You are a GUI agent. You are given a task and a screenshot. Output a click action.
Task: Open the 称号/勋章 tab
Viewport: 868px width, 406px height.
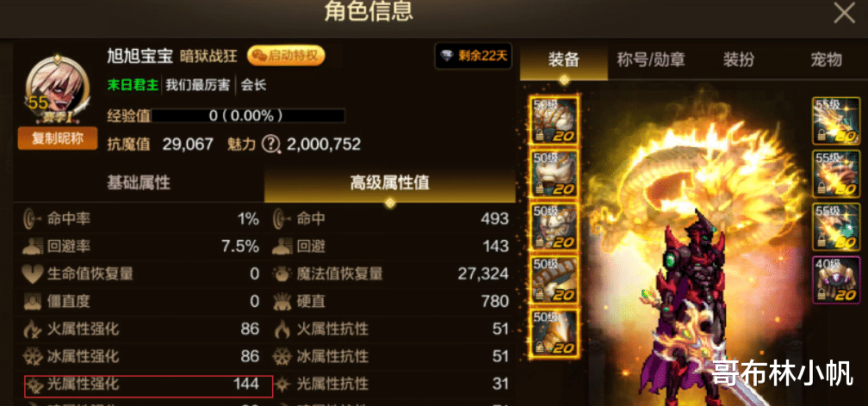pos(651,59)
